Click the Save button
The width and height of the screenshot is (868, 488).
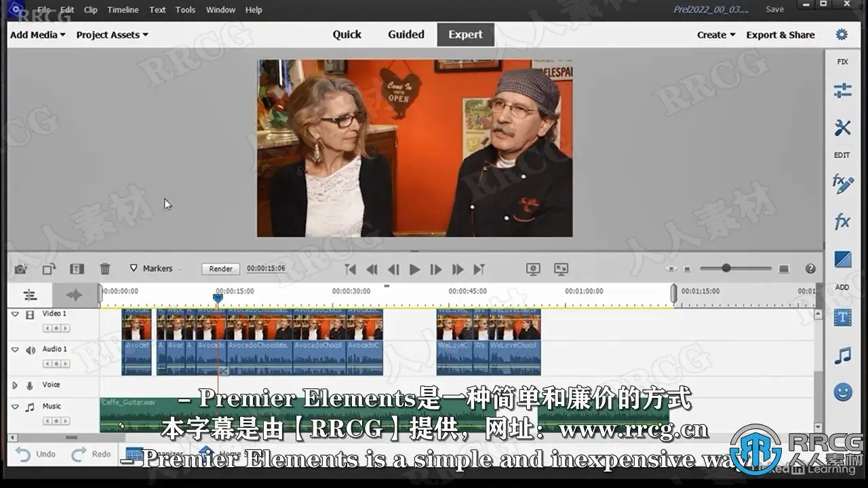pos(775,9)
